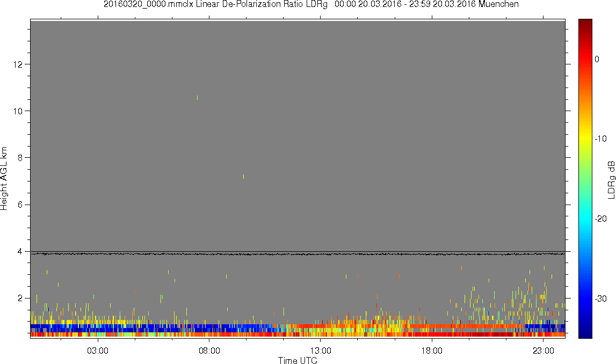616x364 pixels.
Task: Click the "Time UTC" x-axis label
Action: pos(298,360)
